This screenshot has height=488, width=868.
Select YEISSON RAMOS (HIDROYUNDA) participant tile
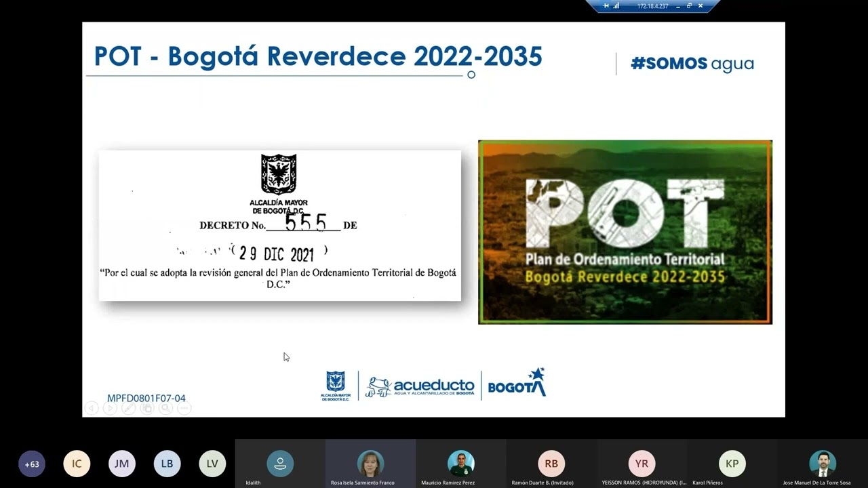(642, 464)
